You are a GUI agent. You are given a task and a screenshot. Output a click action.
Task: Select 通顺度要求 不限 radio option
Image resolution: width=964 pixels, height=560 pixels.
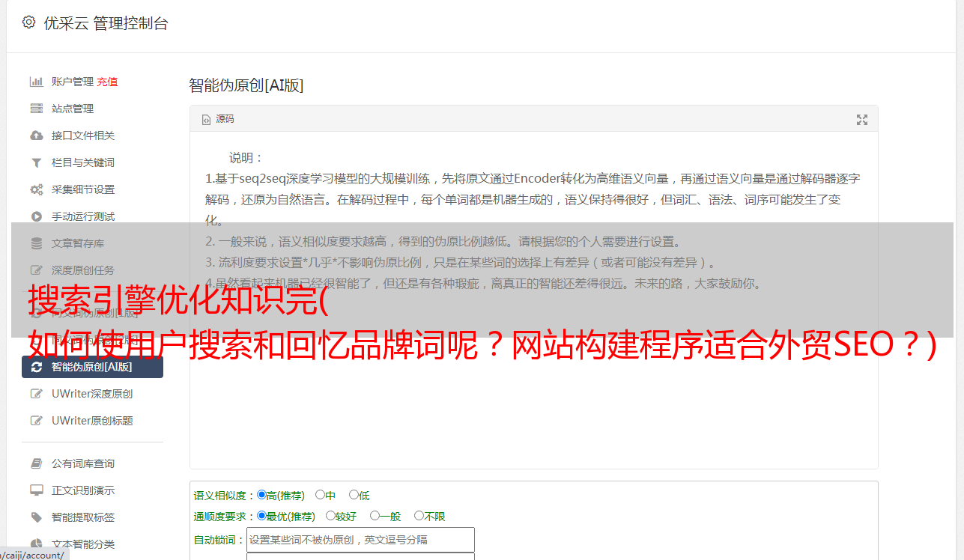[x=419, y=515]
